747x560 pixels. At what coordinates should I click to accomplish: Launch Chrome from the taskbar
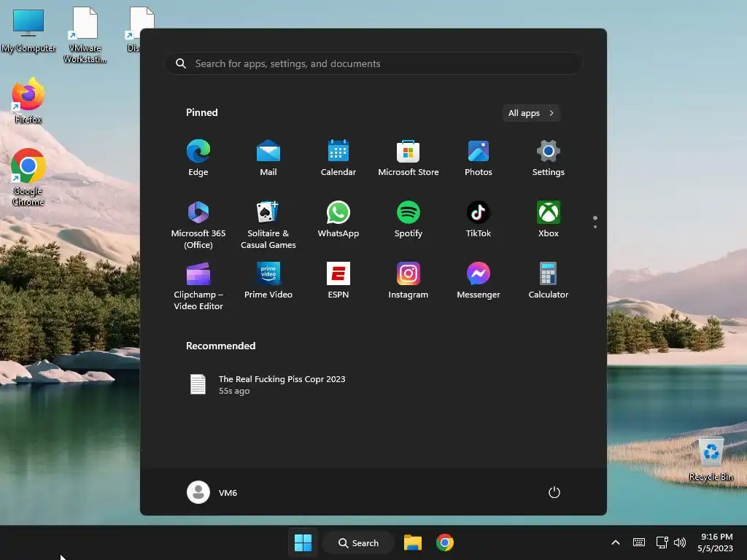point(445,542)
